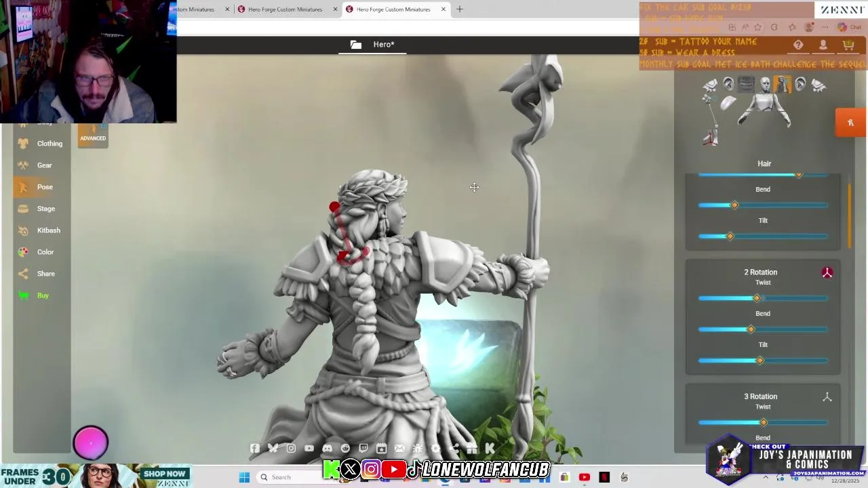Click the Twitch icon in footer
Viewport: 868px width, 488px height.
tap(363, 448)
